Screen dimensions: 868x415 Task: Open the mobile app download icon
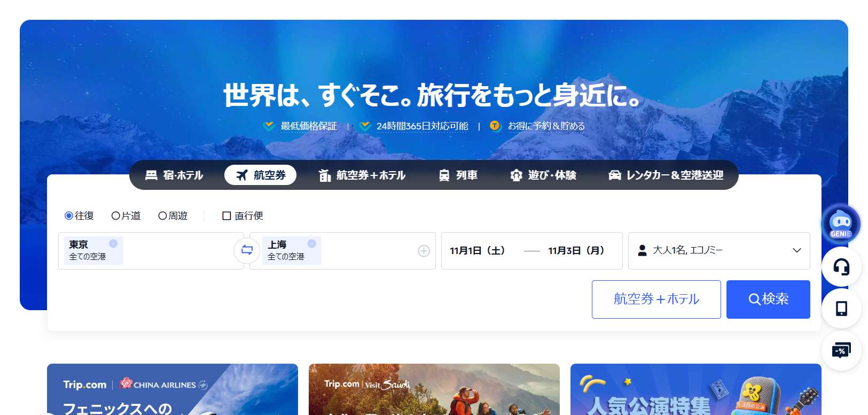[x=841, y=309]
